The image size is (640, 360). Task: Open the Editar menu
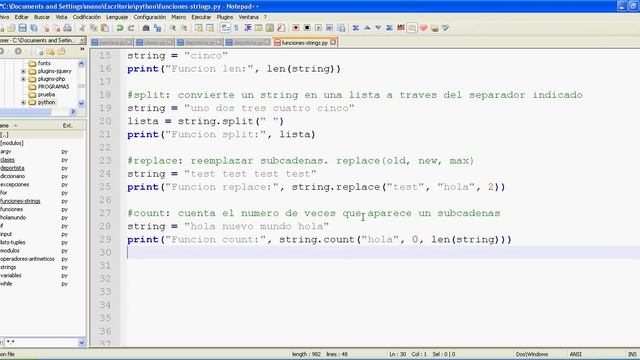(x=22, y=17)
